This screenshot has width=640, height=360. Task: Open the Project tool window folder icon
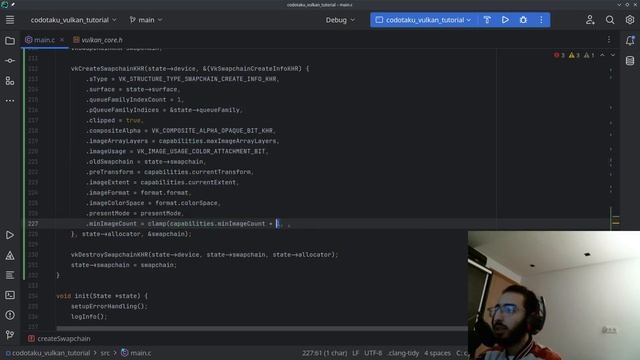click(10, 41)
